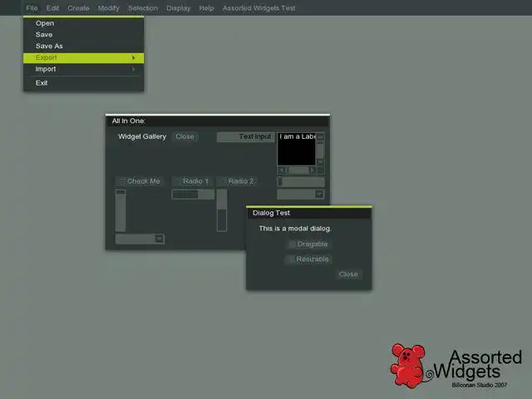This screenshot has width=532, height=399.
Task: Open the Display menu
Action: 178,7
